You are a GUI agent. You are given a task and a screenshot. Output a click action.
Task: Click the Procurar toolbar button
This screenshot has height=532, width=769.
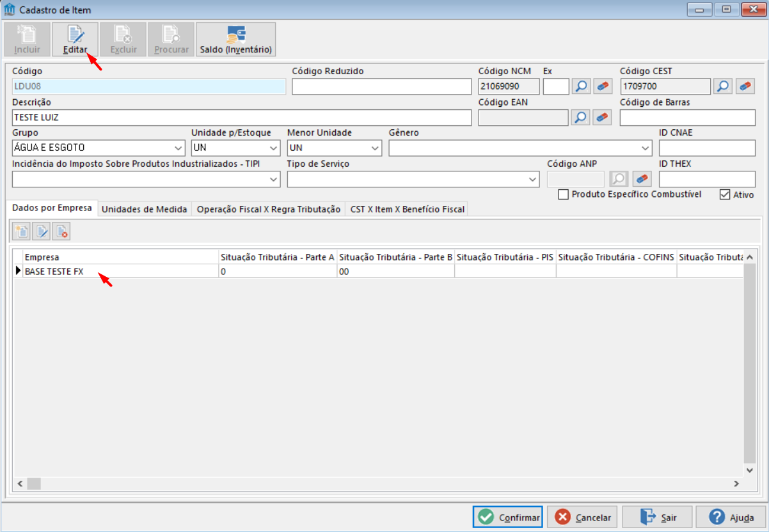tap(171, 40)
